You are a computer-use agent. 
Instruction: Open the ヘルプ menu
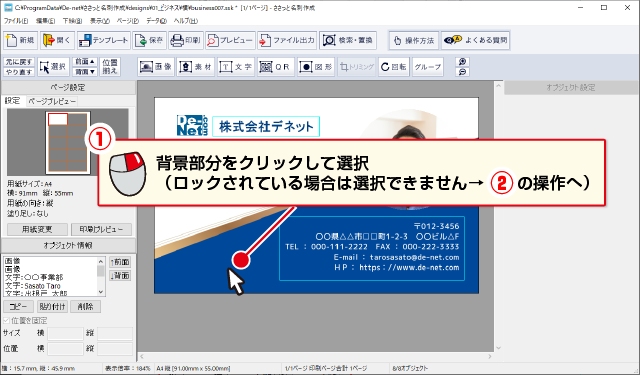186,20
